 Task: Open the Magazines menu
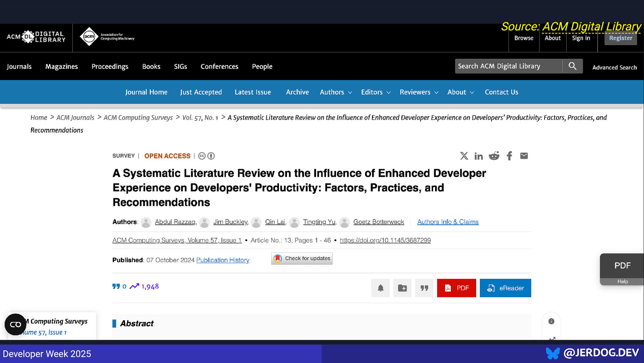pyautogui.click(x=62, y=66)
